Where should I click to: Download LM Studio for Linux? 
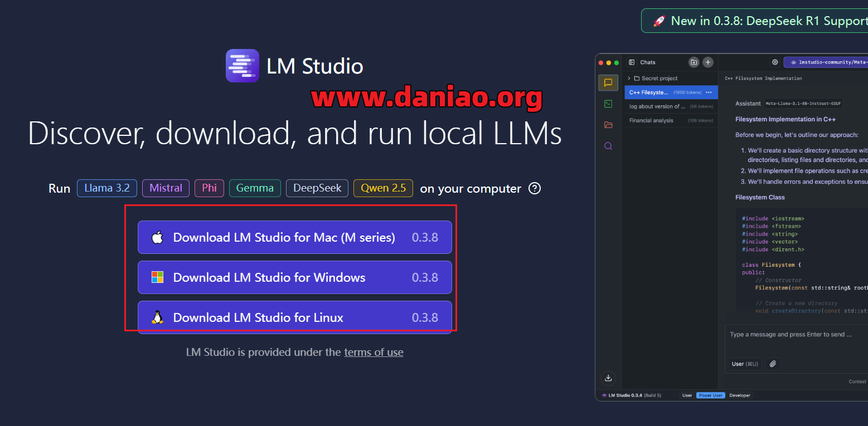click(x=295, y=317)
